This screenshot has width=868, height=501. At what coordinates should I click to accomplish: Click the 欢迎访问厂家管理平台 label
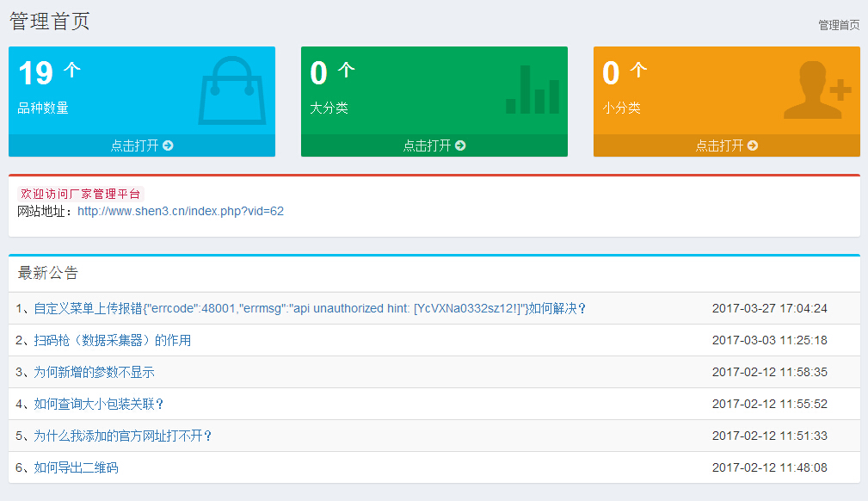click(81, 194)
